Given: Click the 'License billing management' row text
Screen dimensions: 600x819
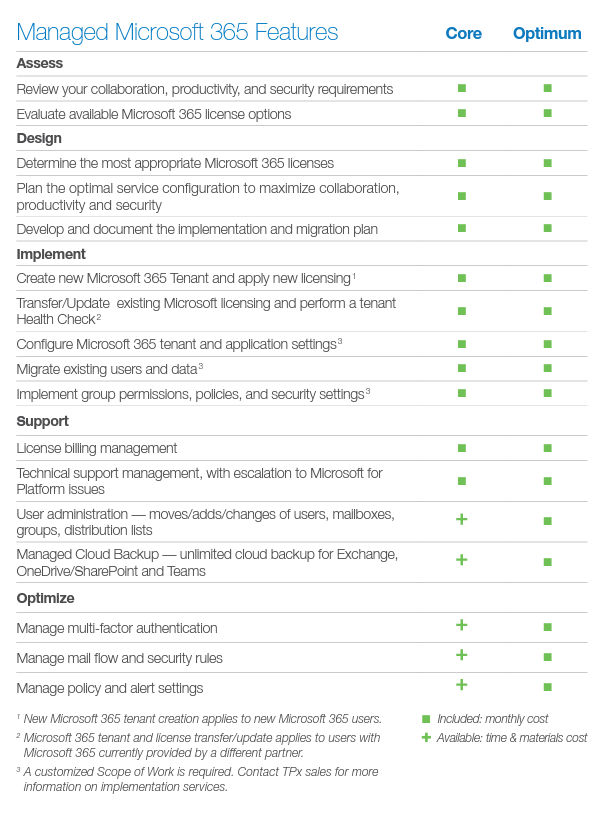Looking at the screenshot, I should (97, 448).
